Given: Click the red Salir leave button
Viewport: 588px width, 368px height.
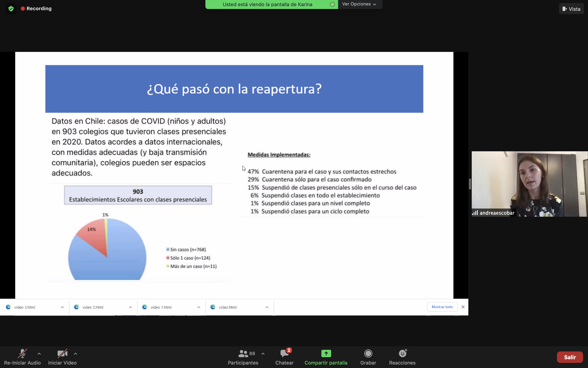Looking at the screenshot, I should pos(570,357).
